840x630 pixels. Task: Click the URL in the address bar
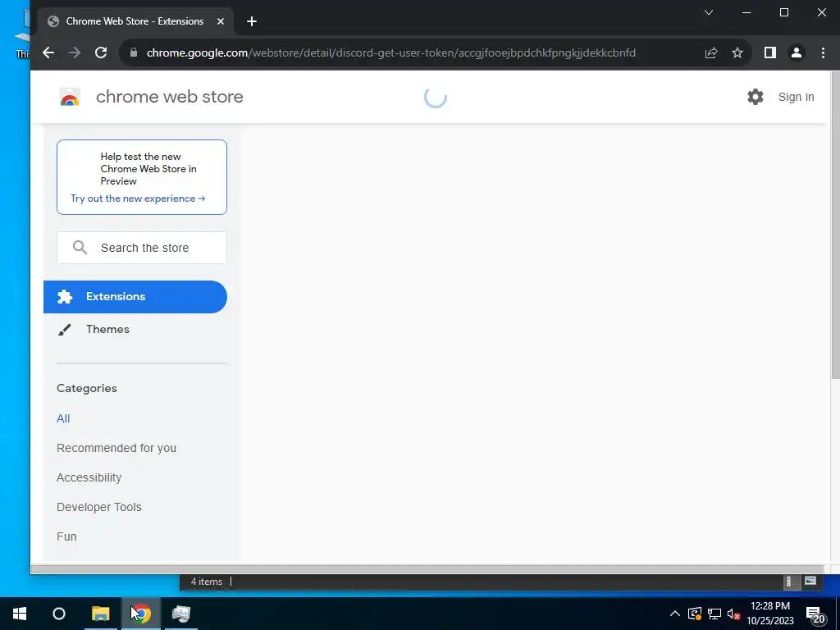point(391,52)
